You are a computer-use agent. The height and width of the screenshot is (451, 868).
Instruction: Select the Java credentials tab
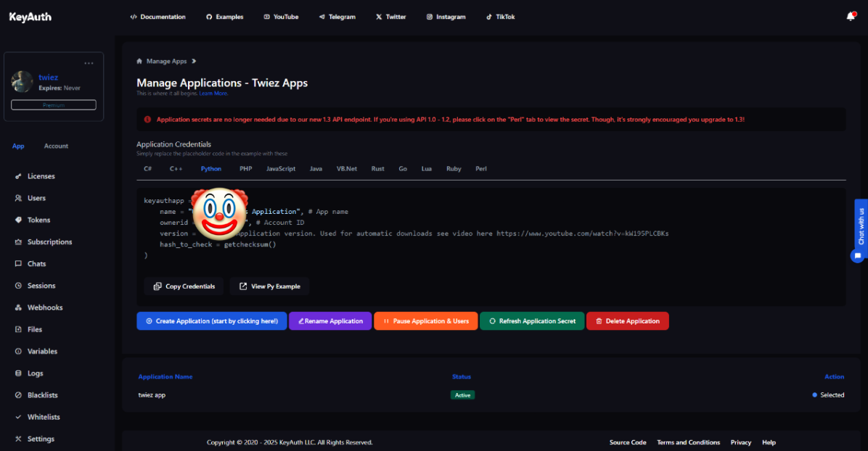tap(316, 169)
